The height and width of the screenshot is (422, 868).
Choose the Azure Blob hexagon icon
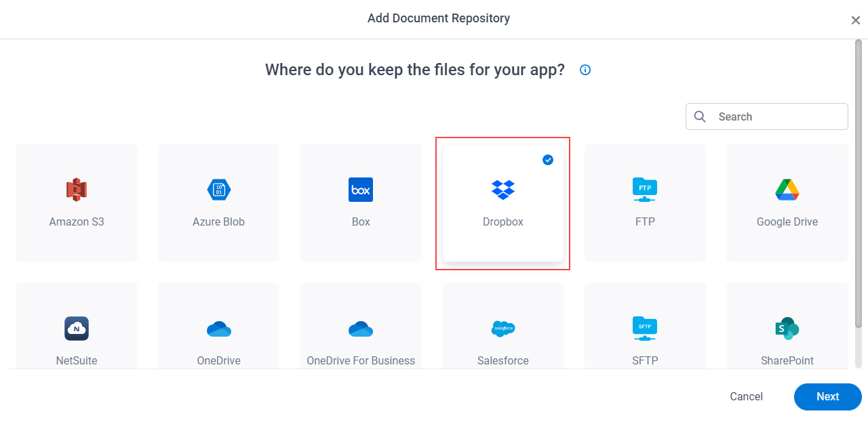[x=219, y=190]
